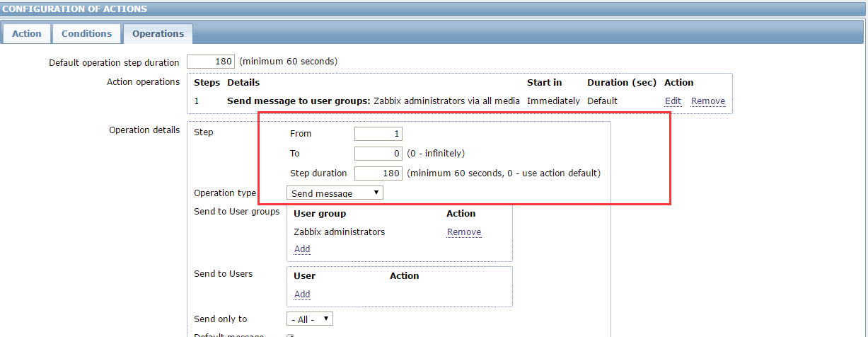The width and height of the screenshot is (868, 337).
Task: Edit the step 1 send message operation
Action: click(673, 101)
